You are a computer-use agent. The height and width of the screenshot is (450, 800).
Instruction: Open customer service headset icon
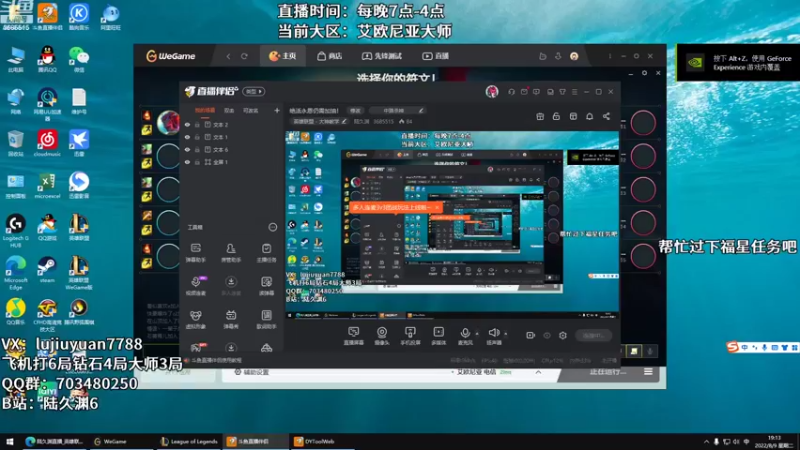click(511, 92)
